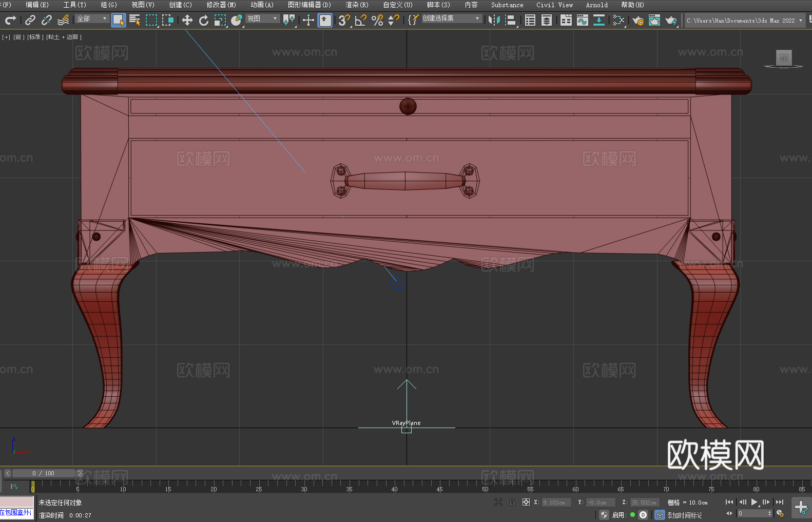This screenshot has width=812, height=522.
Task: Click the Select and Manipulate icon
Action: click(308, 20)
